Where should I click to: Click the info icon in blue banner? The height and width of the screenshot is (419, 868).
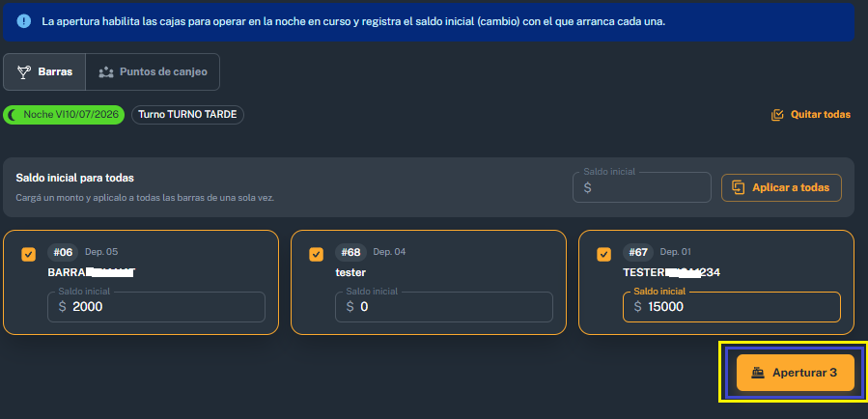click(x=24, y=21)
